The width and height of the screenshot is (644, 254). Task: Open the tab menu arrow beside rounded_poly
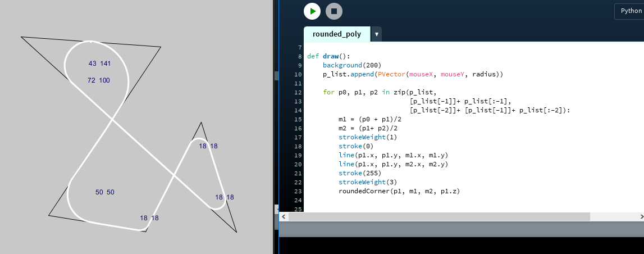point(377,34)
